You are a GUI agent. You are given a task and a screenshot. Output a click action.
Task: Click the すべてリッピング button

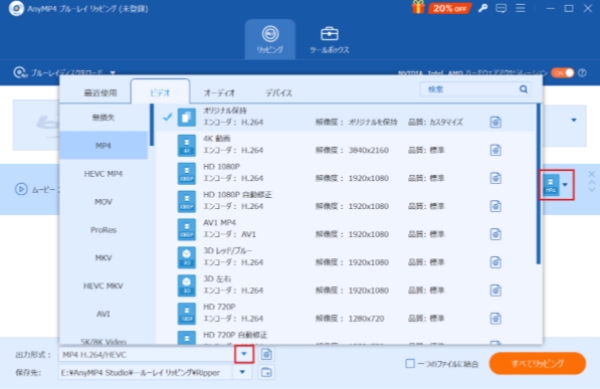(x=537, y=363)
